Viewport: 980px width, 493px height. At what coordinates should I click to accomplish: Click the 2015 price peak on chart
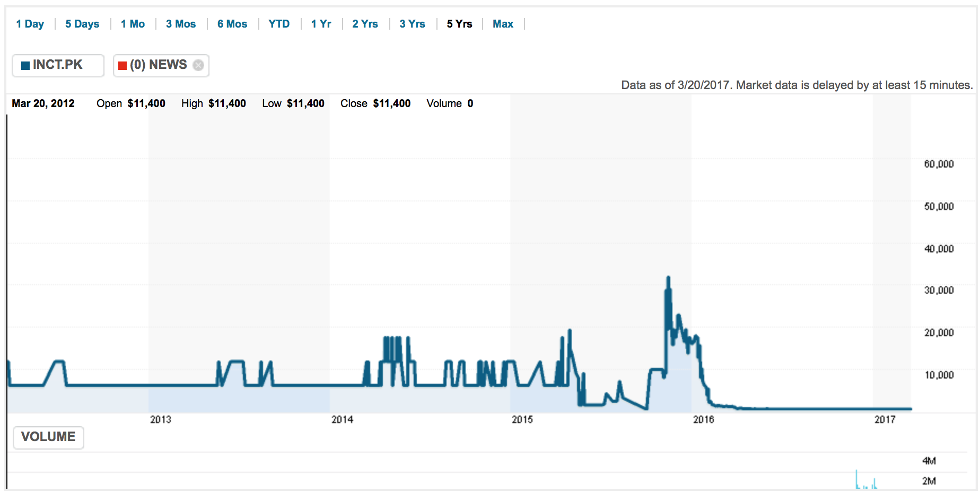tap(668, 278)
